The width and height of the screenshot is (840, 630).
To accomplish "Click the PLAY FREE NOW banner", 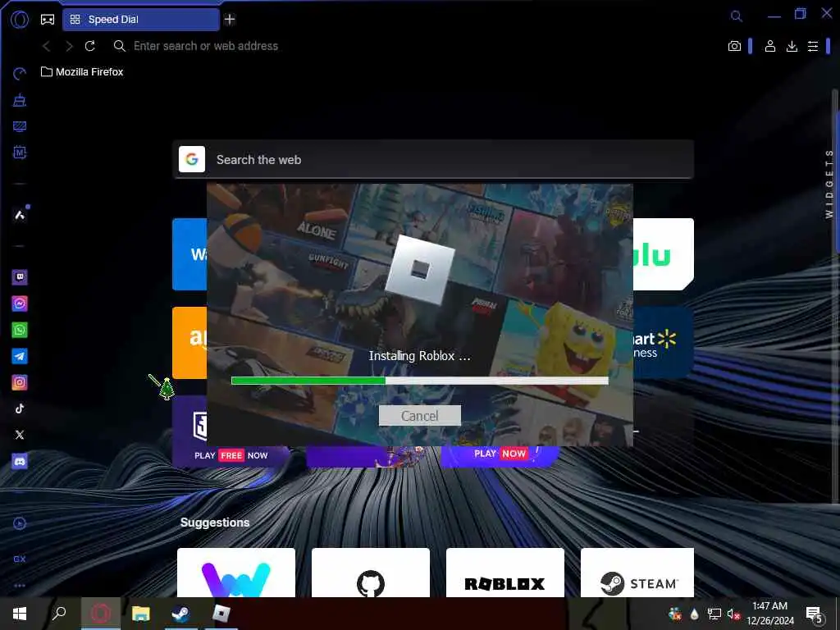I will point(231,455).
